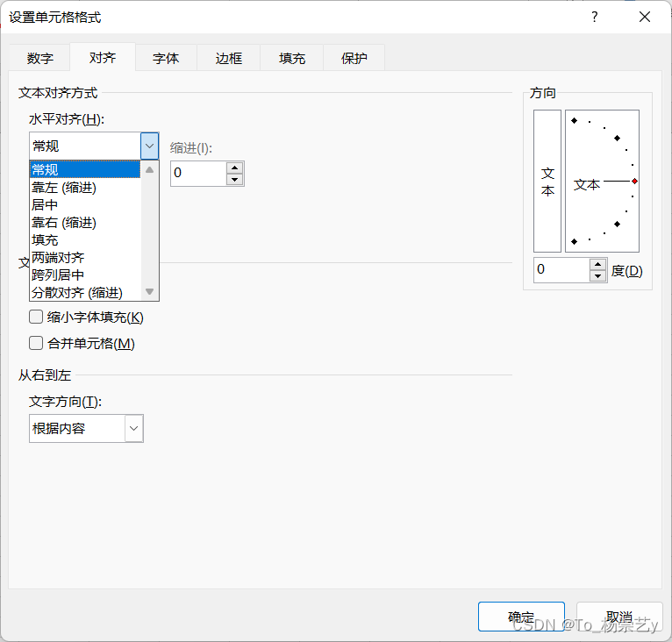Screen dimensions: 672x642
Task: Choose 靠左 (缩进) alignment option
Action: (85, 188)
